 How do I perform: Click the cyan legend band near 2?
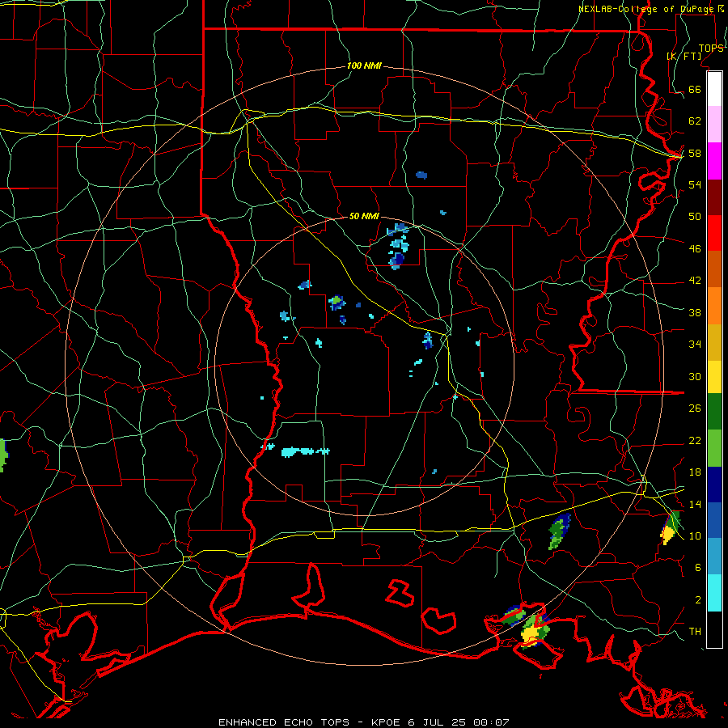[x=714, y=593]
